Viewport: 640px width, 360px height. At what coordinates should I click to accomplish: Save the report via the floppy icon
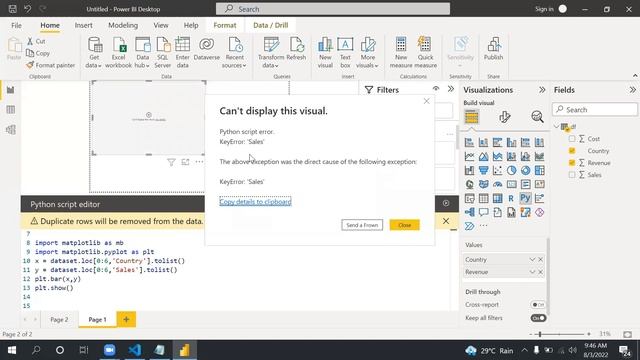click(13, 9)
